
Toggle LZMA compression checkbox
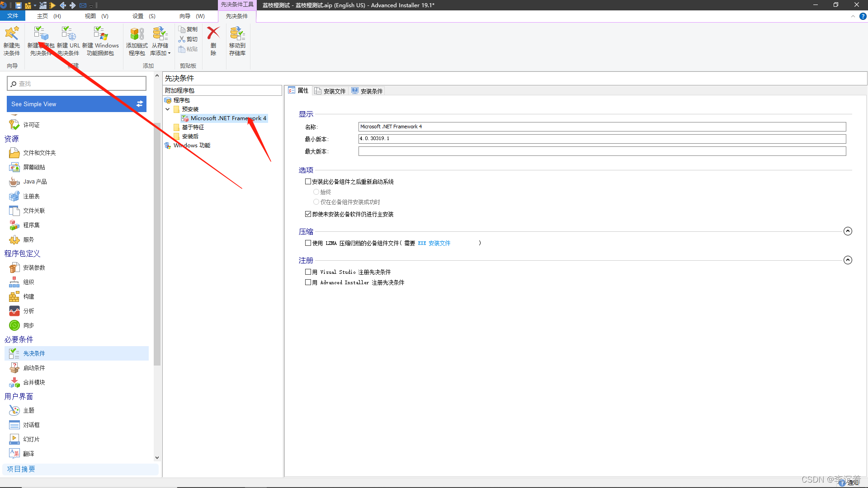(x=308, y=243)
